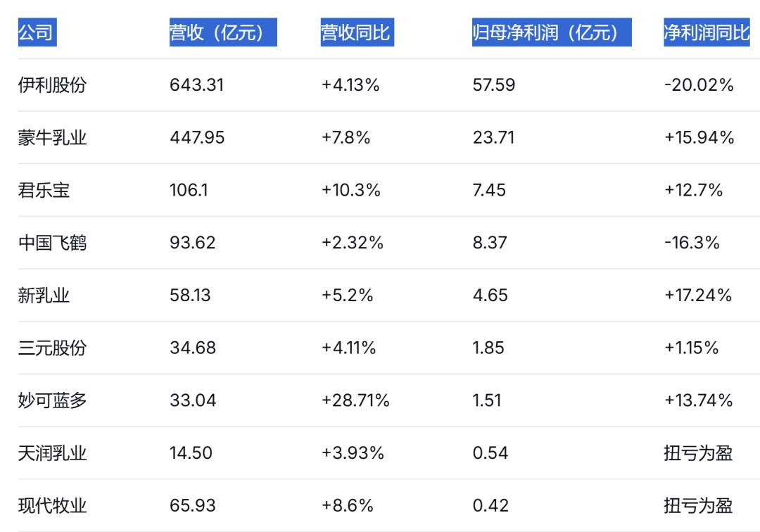Select the 447.95 revenue value

tap(197, 138)
